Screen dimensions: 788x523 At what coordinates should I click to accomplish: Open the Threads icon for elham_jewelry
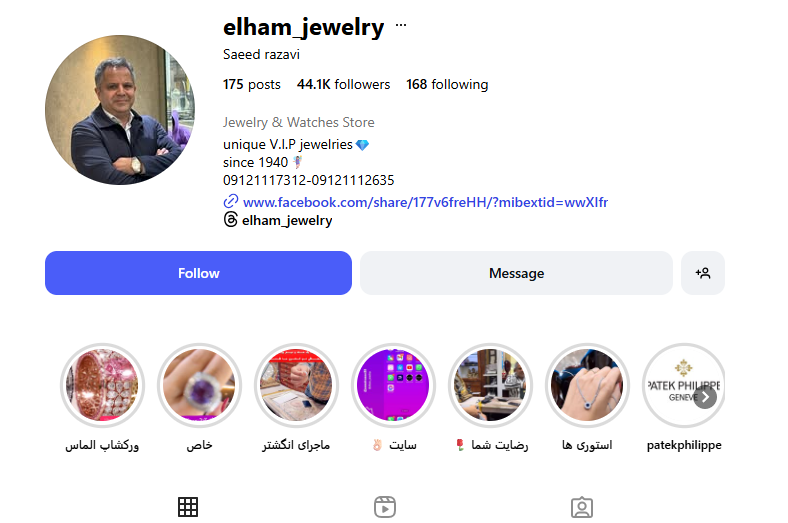[x=230, y=220]
